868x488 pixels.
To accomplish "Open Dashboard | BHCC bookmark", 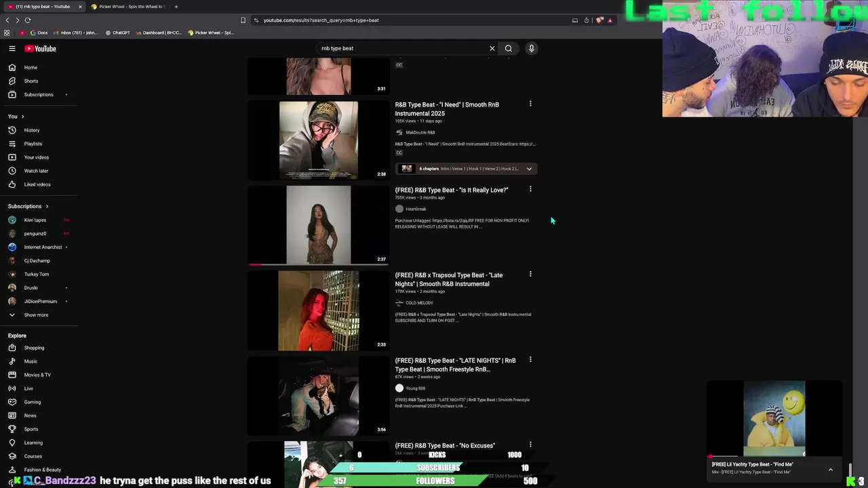I will click(159, 33).
